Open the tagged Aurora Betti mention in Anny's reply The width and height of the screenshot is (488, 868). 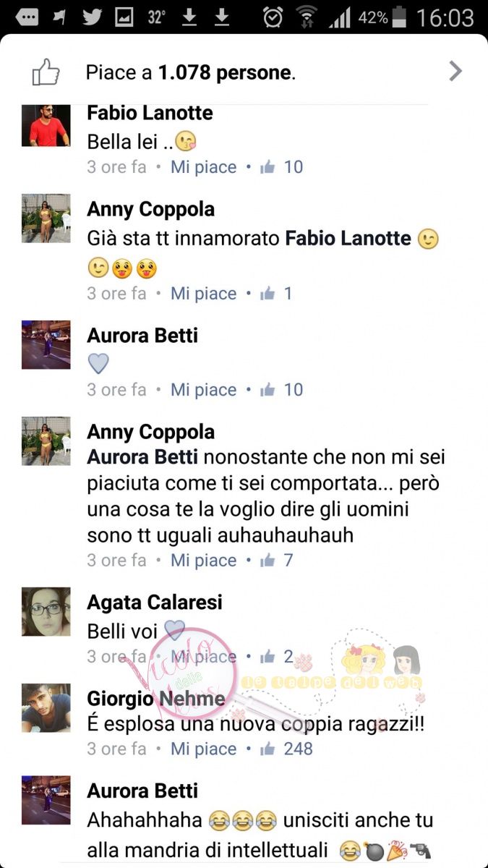(142, 458)
